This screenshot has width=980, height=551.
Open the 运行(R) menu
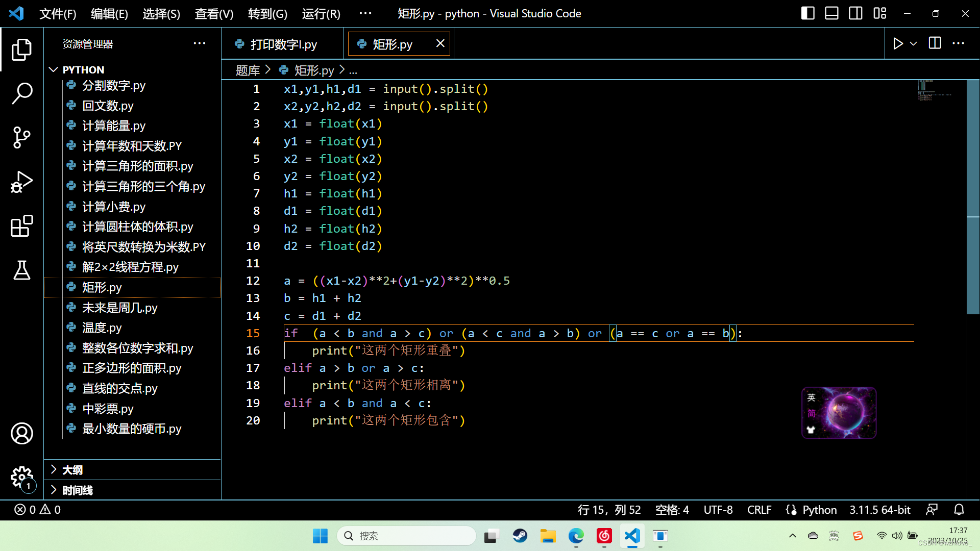pos(321,14)
